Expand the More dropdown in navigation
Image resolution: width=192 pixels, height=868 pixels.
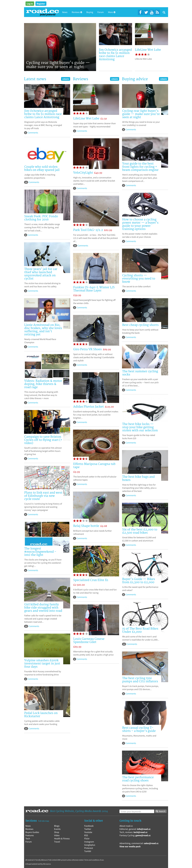111,12
